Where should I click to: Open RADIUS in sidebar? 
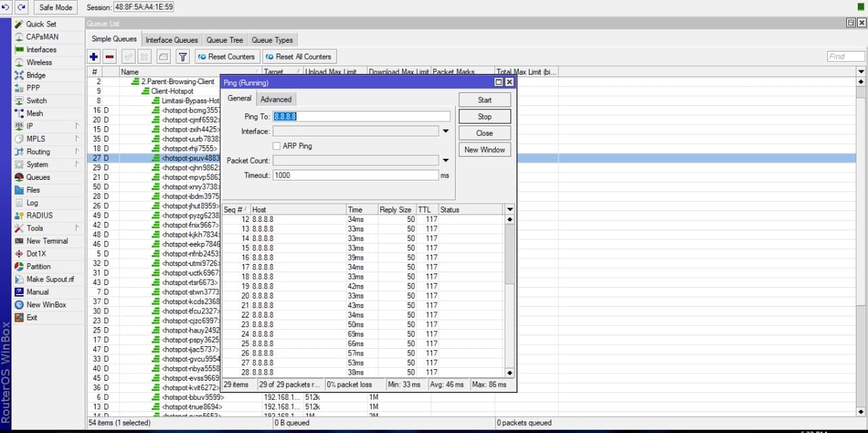(39, 215)
